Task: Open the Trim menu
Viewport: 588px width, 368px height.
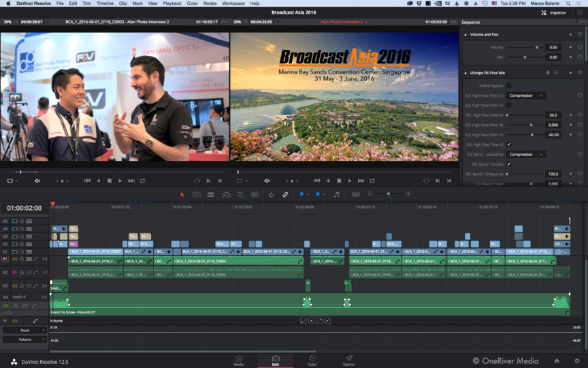Action: pyautogui.click(x=86, y=3)
